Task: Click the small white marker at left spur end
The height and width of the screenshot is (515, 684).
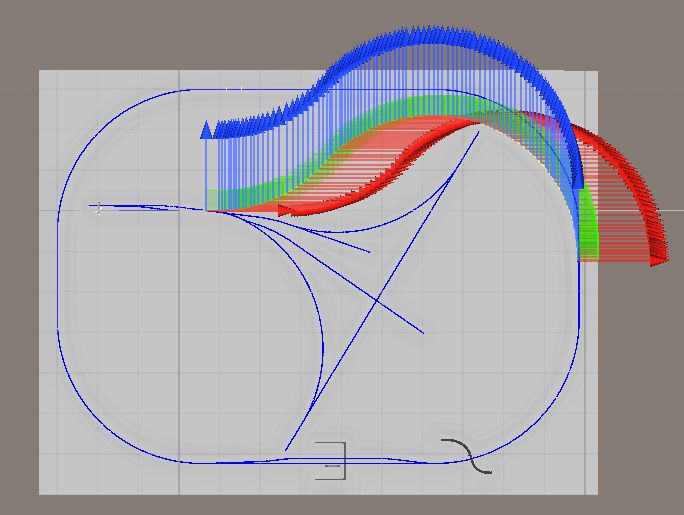Action: [x=97, y=208]
